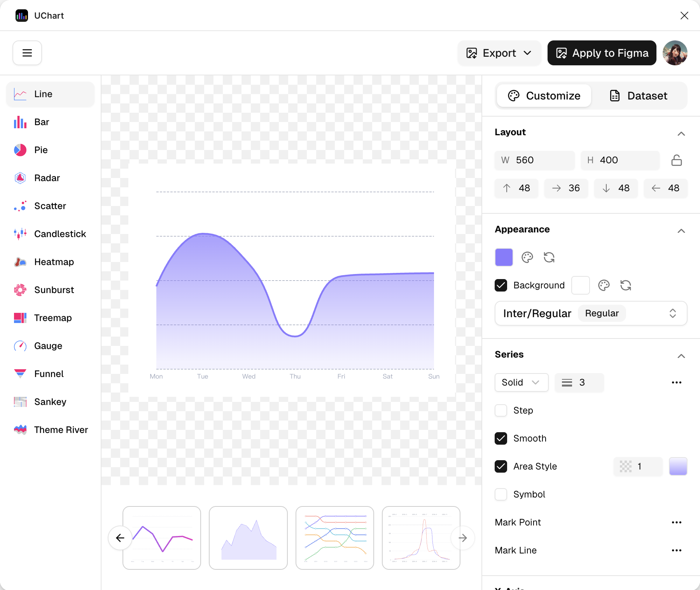
Task: Disable the Background checkbox
Action: point(501,285)
